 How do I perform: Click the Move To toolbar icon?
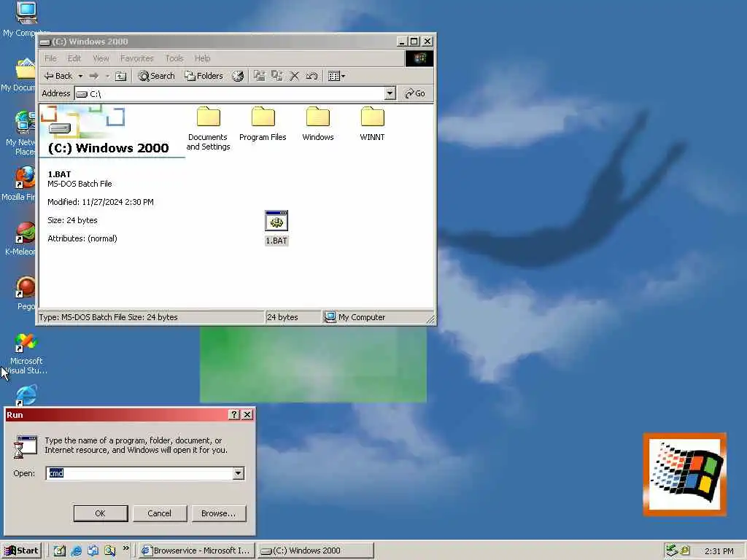coord(259,76)
